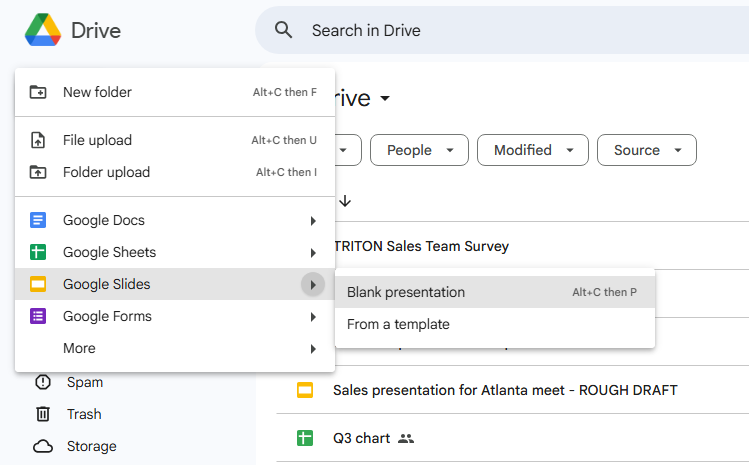
Task: Select File upload menu entry
Action: [x=175, y=140]
